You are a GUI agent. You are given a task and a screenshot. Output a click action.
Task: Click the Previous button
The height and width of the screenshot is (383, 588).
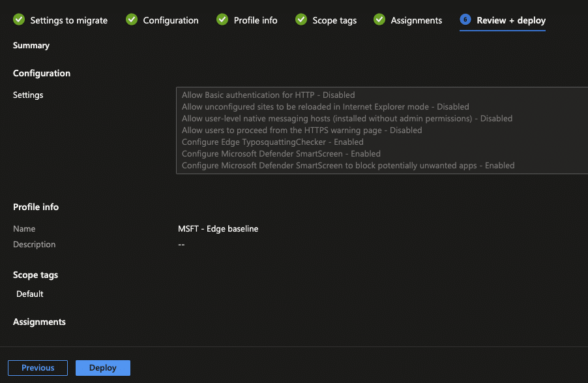pyautogui.click(x=37, y=367)
